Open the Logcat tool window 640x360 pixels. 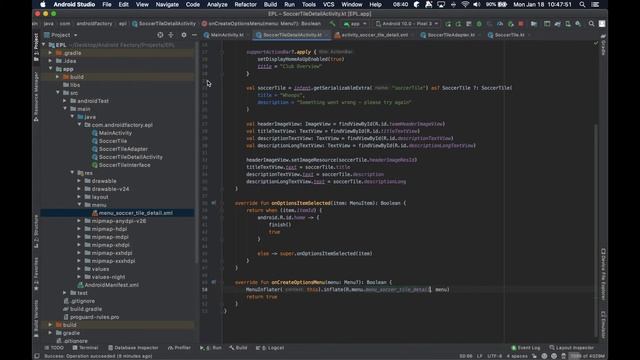(270, 348)
